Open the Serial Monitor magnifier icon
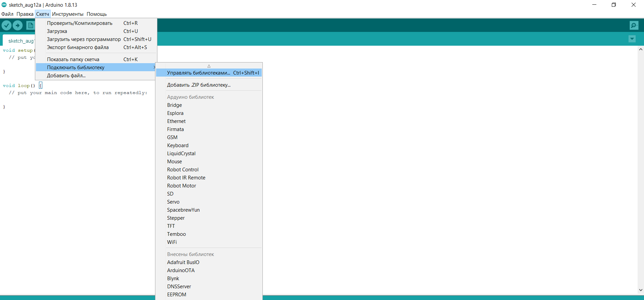 click(634, 25)
